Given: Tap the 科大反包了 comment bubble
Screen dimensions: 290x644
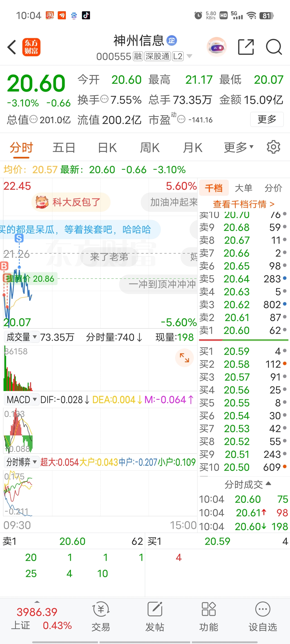Looking at the screenshot, I should pyautogui.click(x=71, y=202).
